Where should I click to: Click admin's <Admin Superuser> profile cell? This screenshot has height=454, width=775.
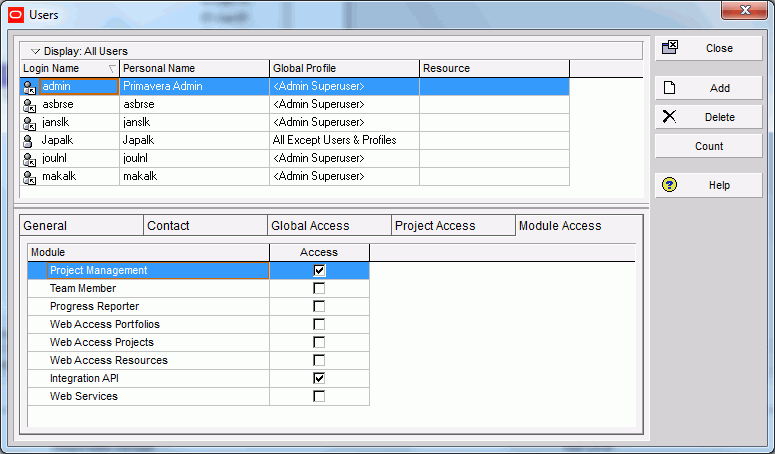click(x=344, y=86)
